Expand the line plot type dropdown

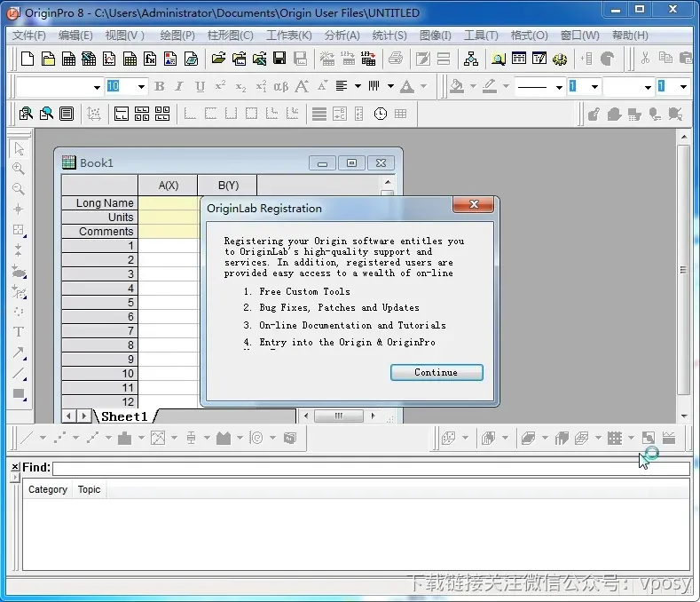point(43,438)
